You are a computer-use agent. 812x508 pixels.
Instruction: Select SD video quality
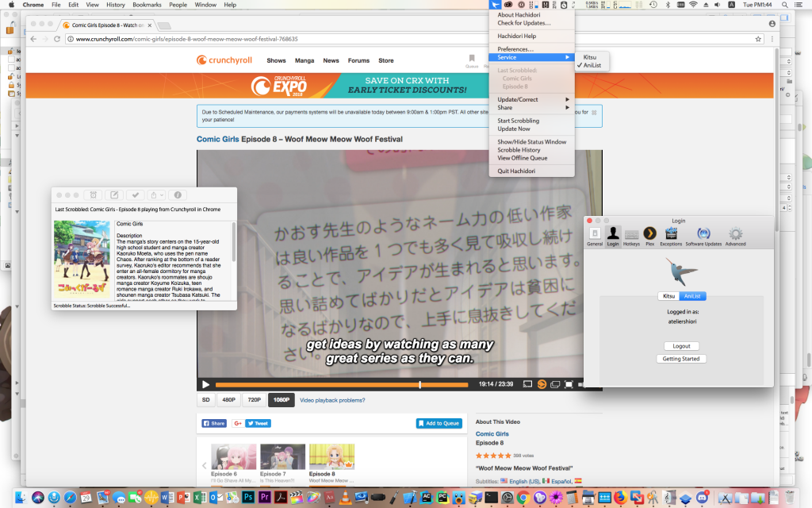tap(205, 400)
